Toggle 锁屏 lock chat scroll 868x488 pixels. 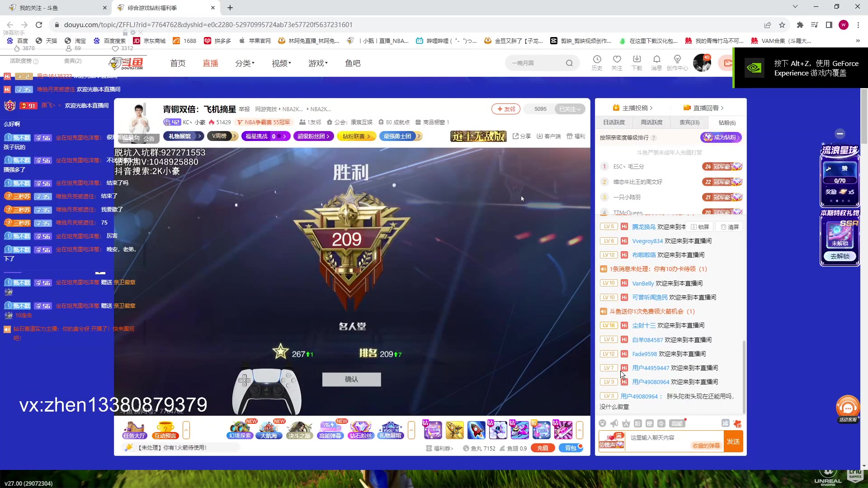[x=700, y=227]
